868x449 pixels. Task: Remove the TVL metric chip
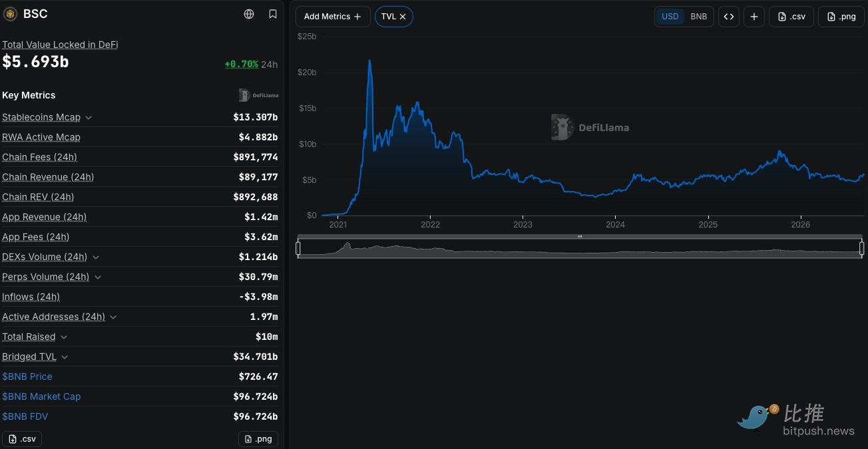[x=403, y=17]
